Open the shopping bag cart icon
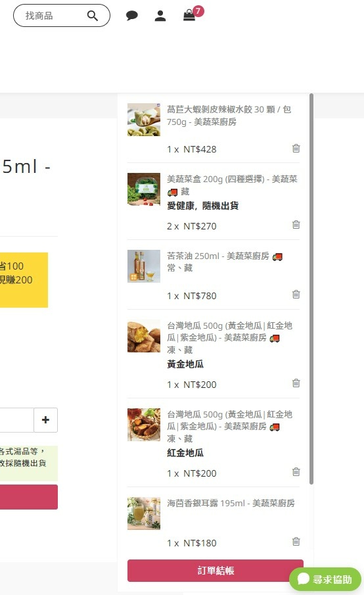364x595 pixels. (x=189, y=16)
